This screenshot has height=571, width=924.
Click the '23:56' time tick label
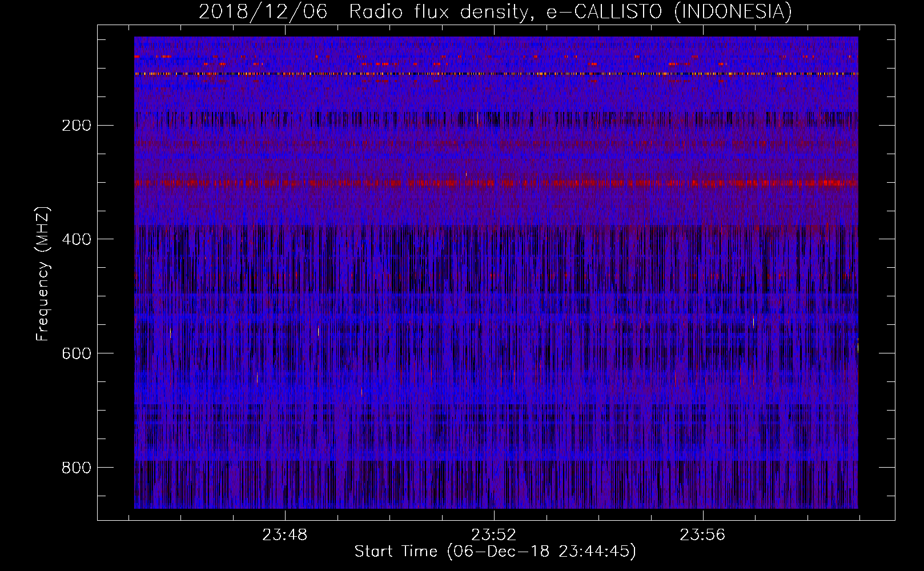702,535
